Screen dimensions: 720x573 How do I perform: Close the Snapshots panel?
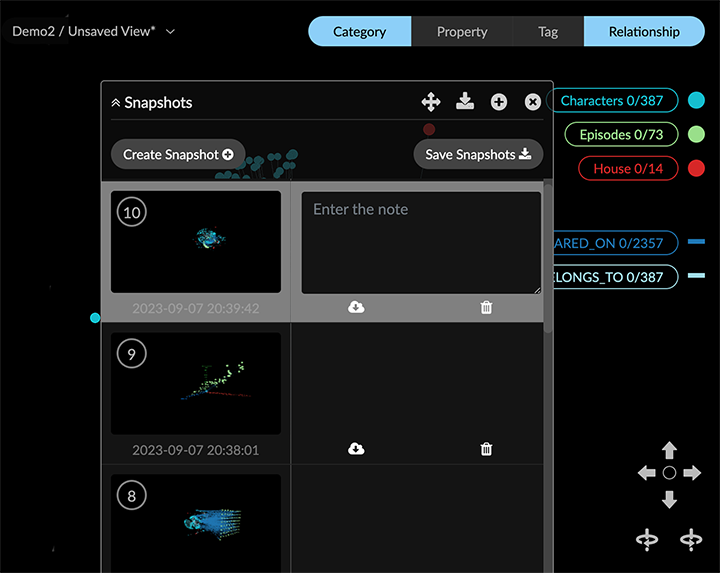(533, 102)
